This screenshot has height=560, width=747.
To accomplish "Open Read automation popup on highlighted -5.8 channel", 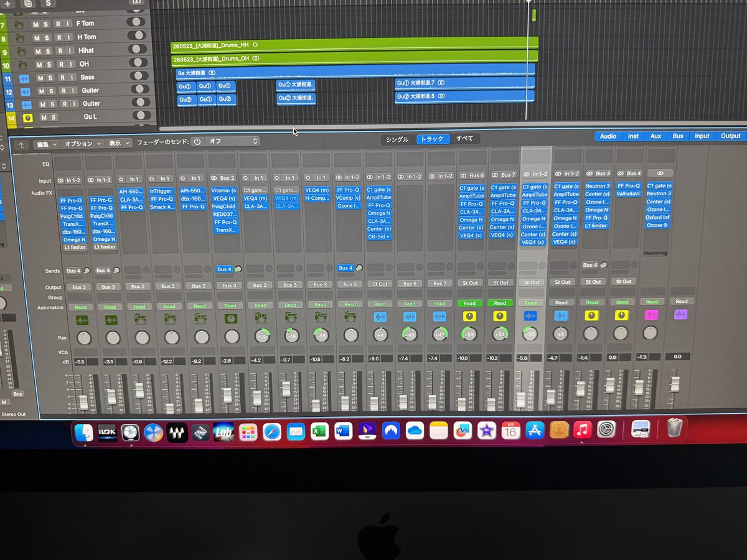I will (x=531, y=302).
